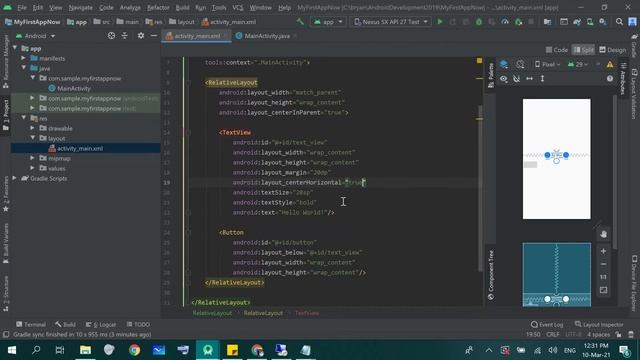Select the pan hand tool in preview
Screen dimensions: 640x360
pyautogui.click(x=604, y=234)
